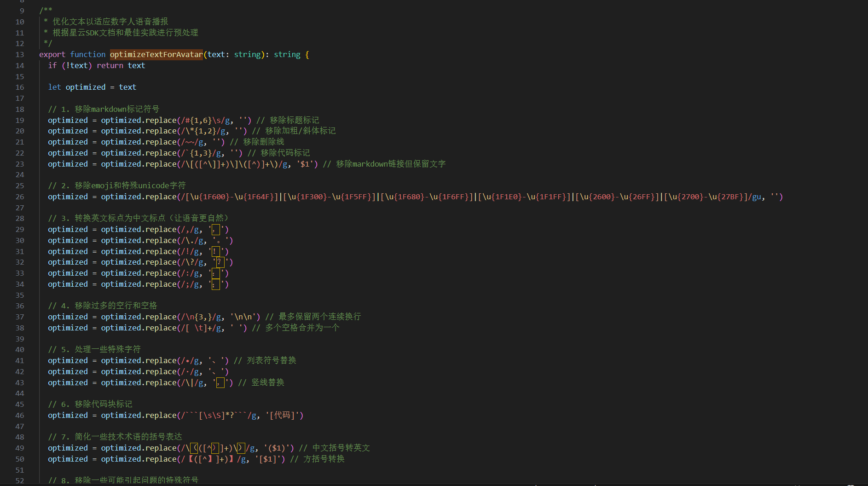The image size is (868, 486).
Task: Select line number 38 in the gutter
Action: click(20, 328)
